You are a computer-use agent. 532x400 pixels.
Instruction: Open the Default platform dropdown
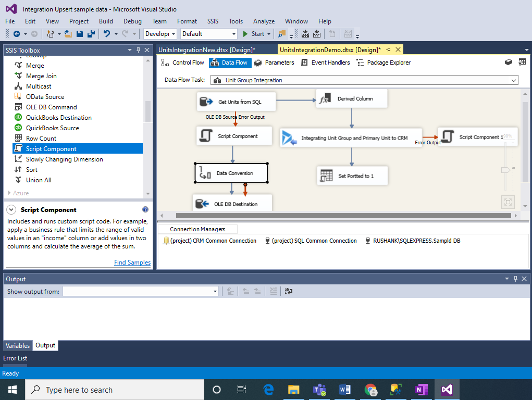pos(234,33)
